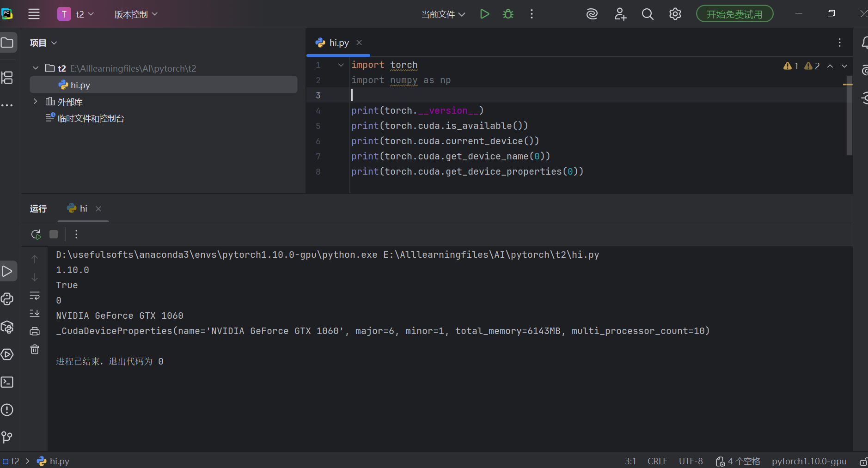Open the python.exe path link in console

pos(216,255)
